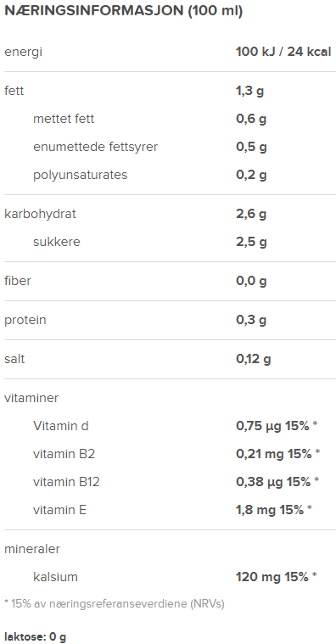Click the salt value 0,12 g

254,359
